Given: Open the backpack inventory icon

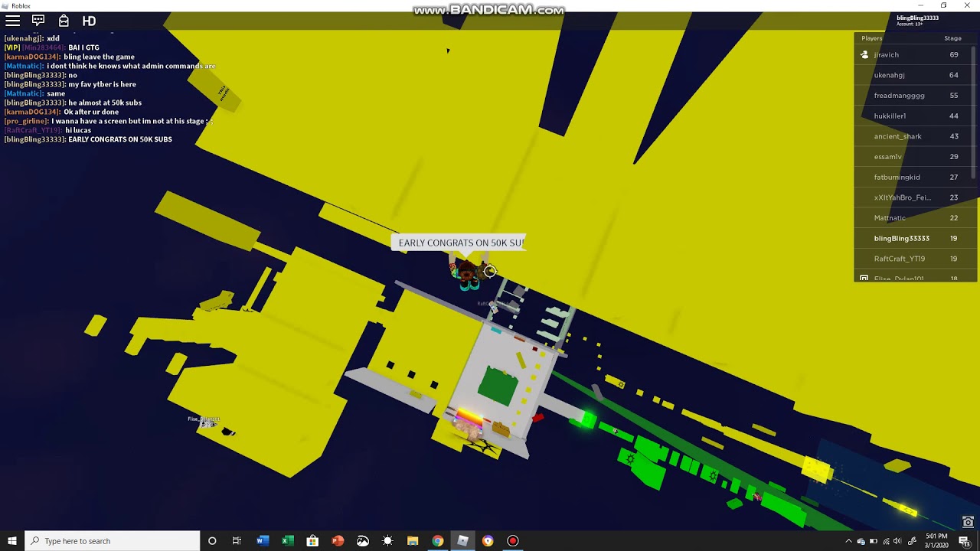Looking at the screenshot, I should point(64,21).
